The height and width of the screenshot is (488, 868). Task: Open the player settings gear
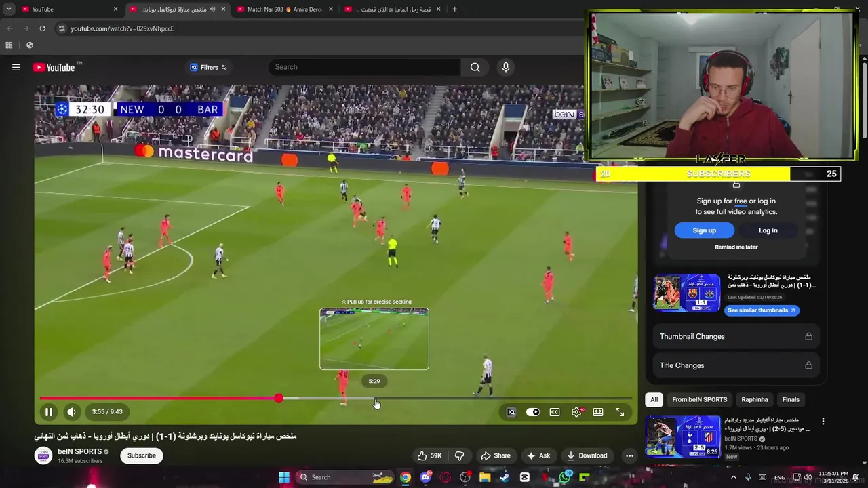tap(576, 412)
